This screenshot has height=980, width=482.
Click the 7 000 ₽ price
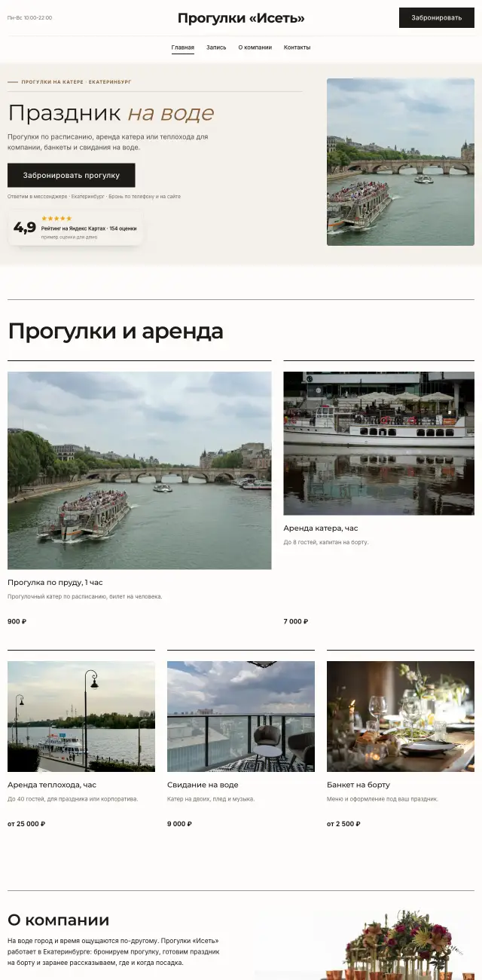coord(296,622)
